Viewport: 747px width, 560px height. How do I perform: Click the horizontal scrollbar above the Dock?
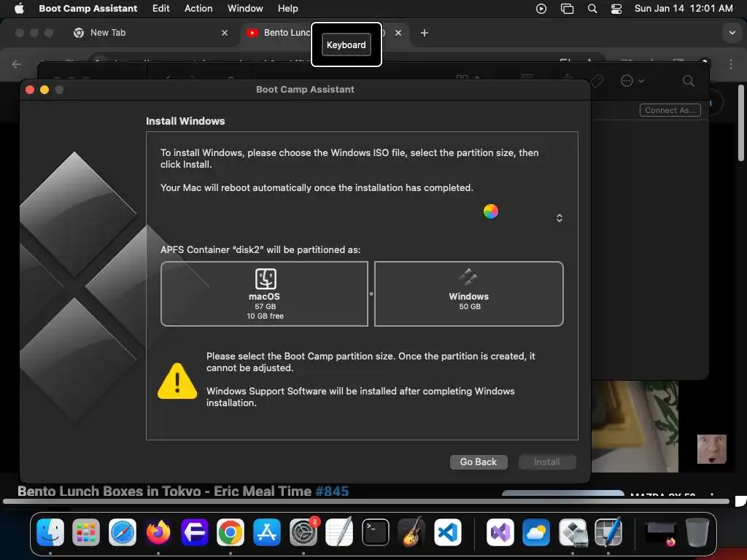366,502
